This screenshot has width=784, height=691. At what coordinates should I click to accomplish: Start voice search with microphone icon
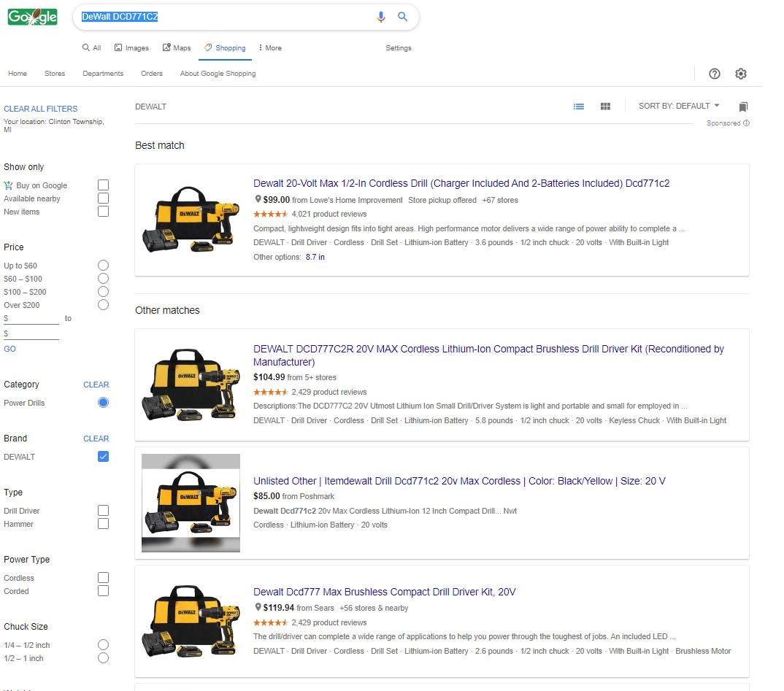(x=380, y=17)
